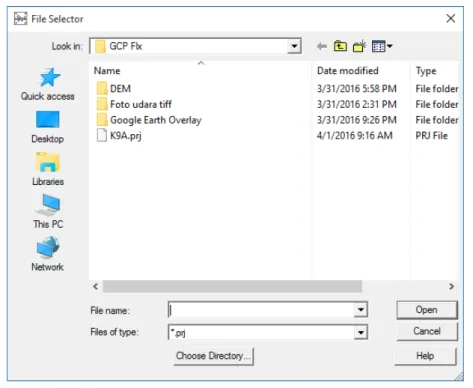Open the View Menu icon dropdown
This screenshot has width=473, height=388.
tap(382, 46)
